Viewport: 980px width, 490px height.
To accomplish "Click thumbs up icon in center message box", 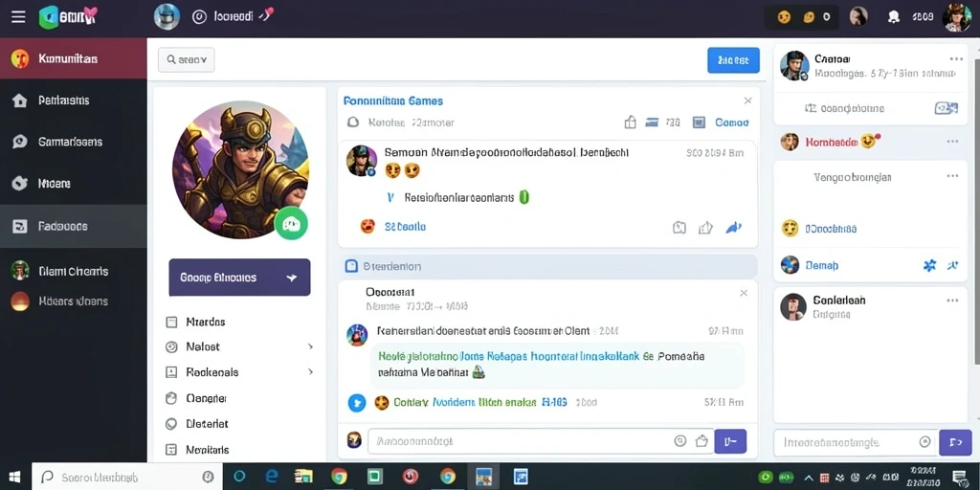I will click(702, 441).
